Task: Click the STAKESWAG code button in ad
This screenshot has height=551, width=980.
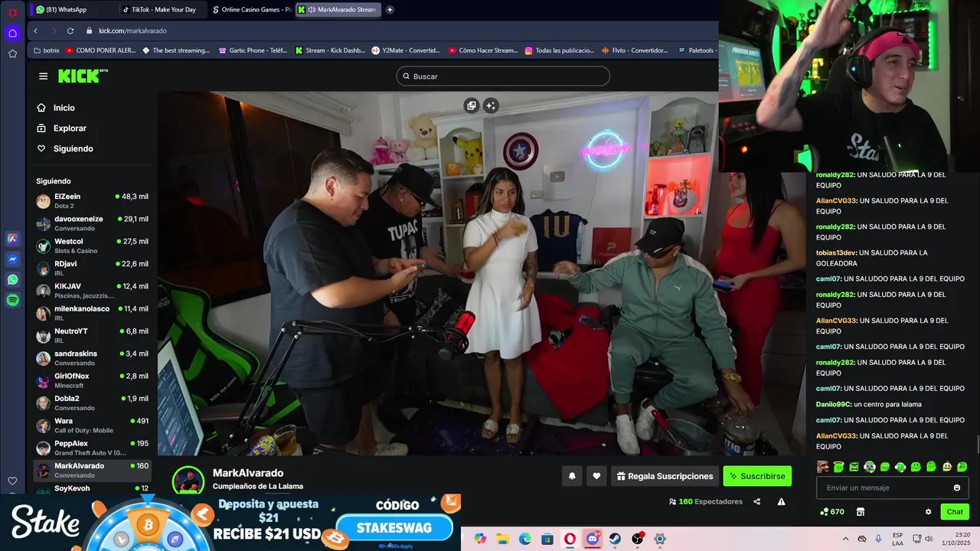Action: [x=394, y=527]
